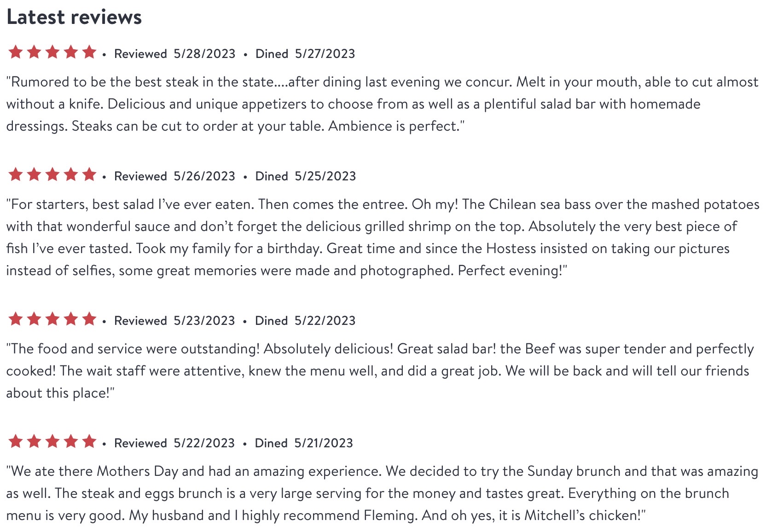Click the Reviewed 5/28/2023 date
Image resolution: width=766 pixels, height=532 pixels.
pyautogui.click(x=174, y=54)
